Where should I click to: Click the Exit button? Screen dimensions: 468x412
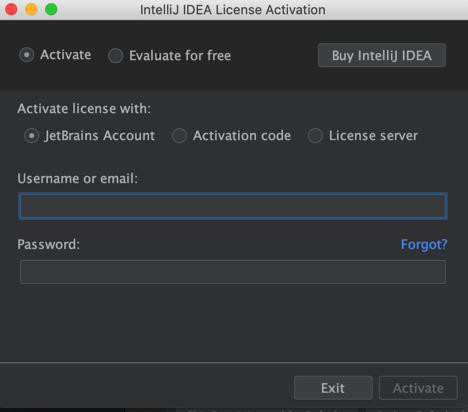[x=333, y=388]
